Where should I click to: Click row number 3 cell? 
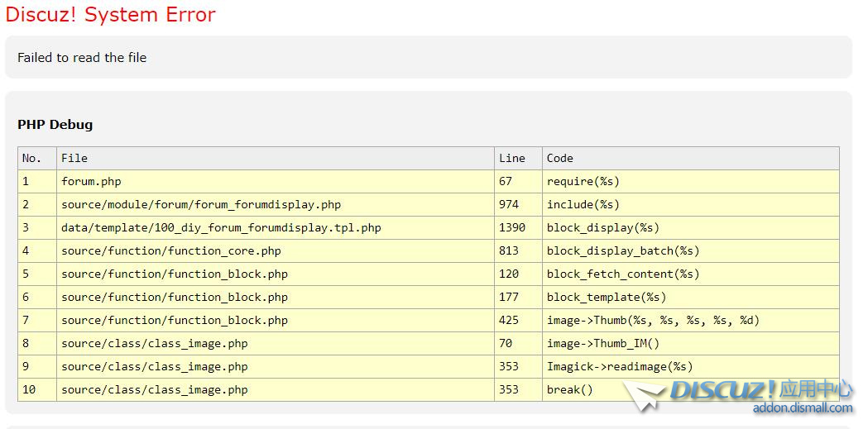click(37, 228)
